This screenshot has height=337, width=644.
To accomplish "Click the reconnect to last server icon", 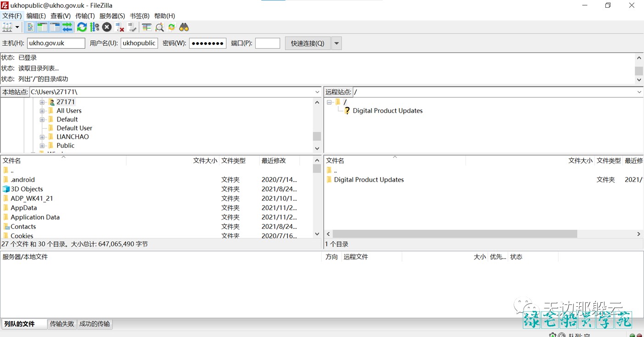I will point(132,28).
